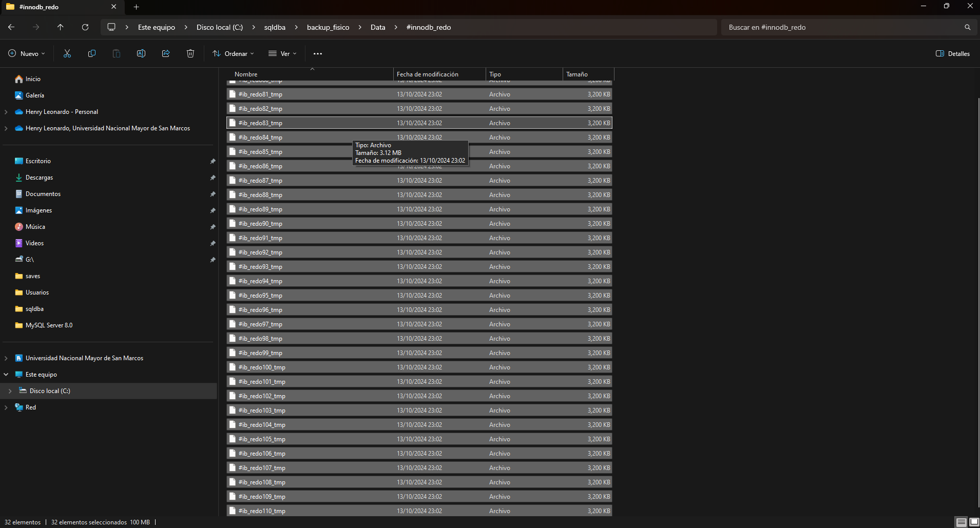Viewport: 980px width, 528px height.
Task: Navigate to sqldba breadcrumb segment
Action: (275, 27)
